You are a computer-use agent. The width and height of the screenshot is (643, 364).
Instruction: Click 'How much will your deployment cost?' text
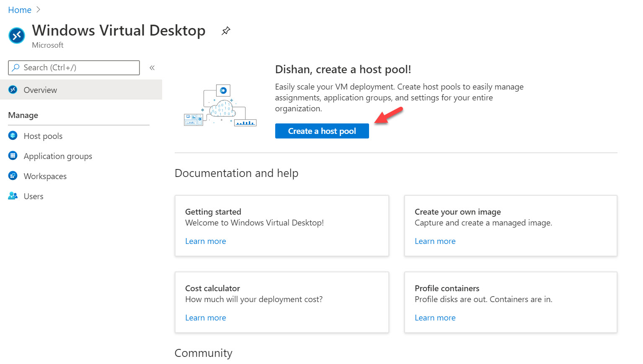[x=254, y=299]
